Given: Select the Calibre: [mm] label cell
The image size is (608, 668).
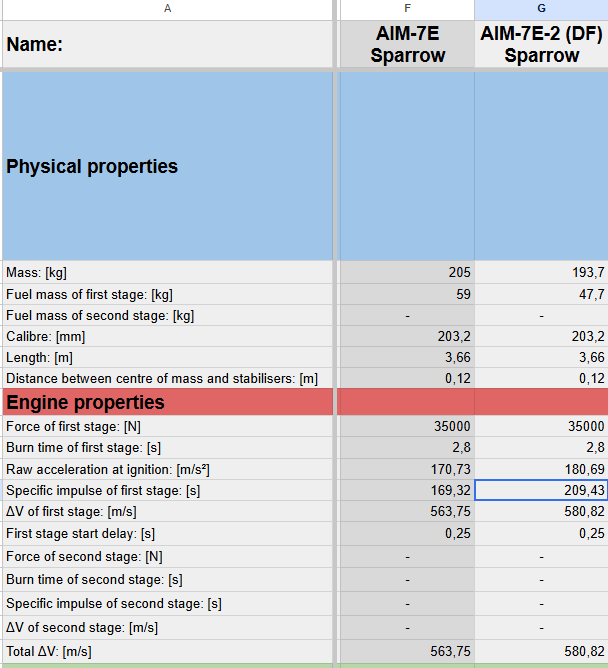Looking at the screenshot, I should [x=167, y=337].
